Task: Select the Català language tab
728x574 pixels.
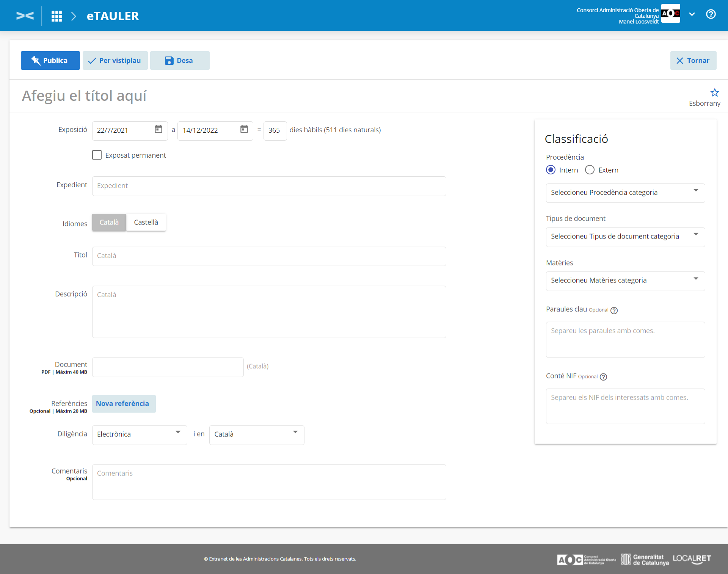Action: pyautogui.click(x=109, y=223)
